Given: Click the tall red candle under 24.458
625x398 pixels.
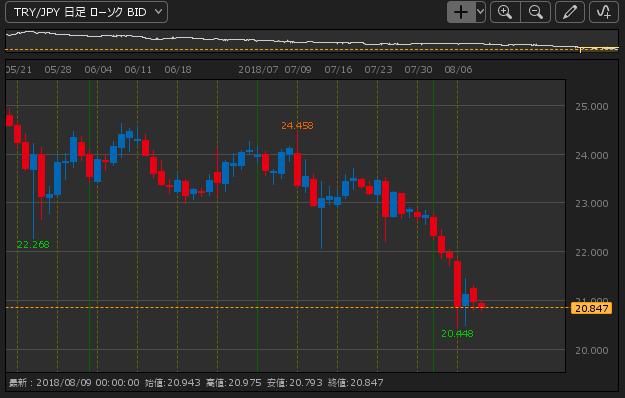Looking at the screenshot, I should 297,169.
